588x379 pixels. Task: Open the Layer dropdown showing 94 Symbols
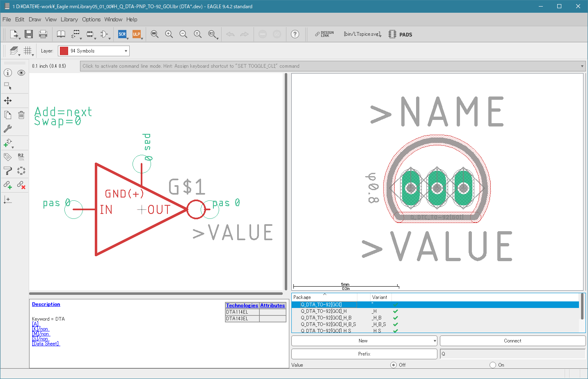(94, 51)
